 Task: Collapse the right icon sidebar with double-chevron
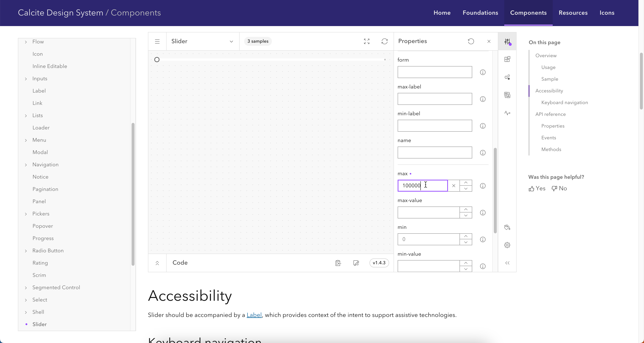(507, 263)
